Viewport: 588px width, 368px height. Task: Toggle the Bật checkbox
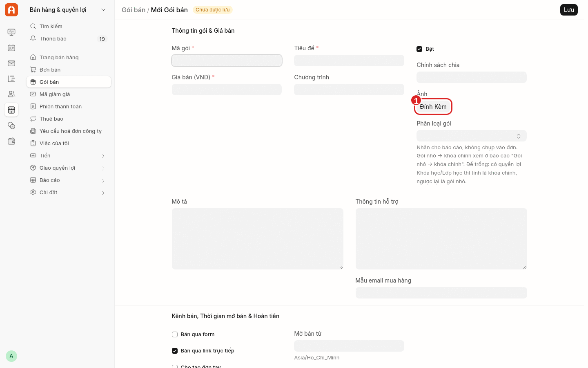pos(419,49)
